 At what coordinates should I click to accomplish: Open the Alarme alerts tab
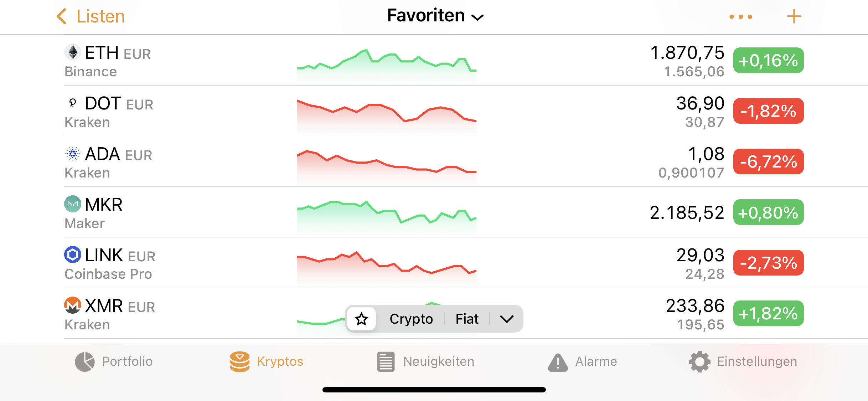tap(583, 362)
